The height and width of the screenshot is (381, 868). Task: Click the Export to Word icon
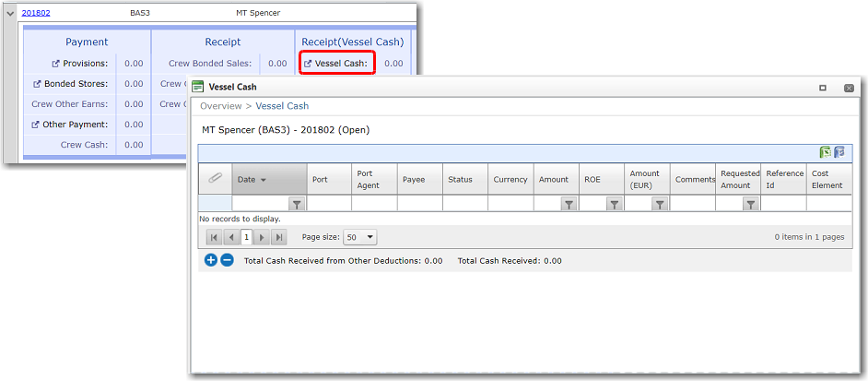pos(839,152)
